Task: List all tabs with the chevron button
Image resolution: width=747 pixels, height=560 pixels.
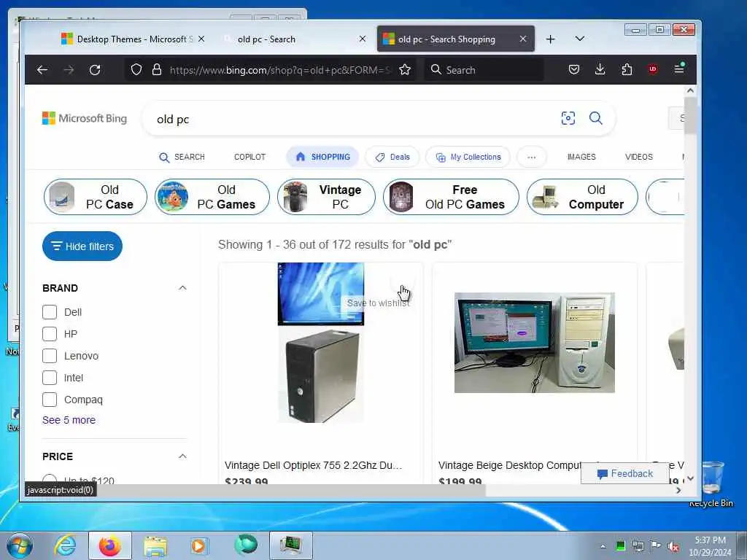Action: click(580, 39)
